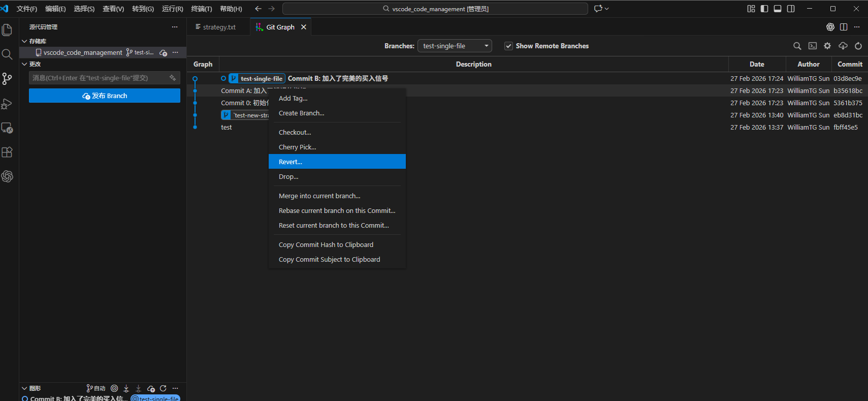868x401 pixels.
Task: Select Merge into current branch...
Action: (x=337, y=196)
